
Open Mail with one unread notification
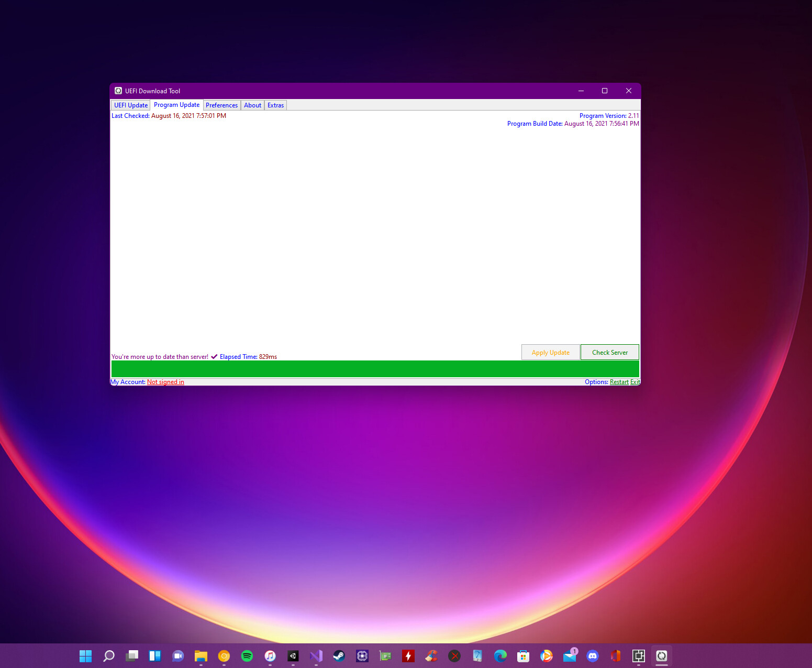pos(570,656)
